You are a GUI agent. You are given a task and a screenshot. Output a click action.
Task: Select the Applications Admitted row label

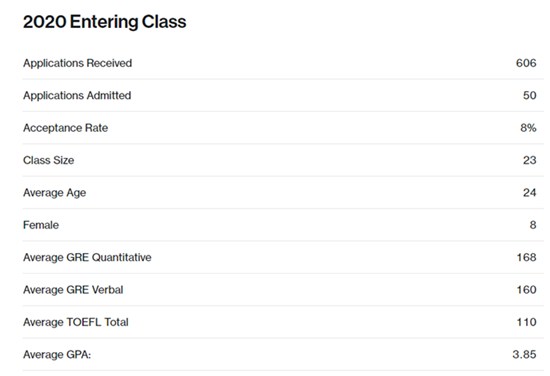coord(77,95)
